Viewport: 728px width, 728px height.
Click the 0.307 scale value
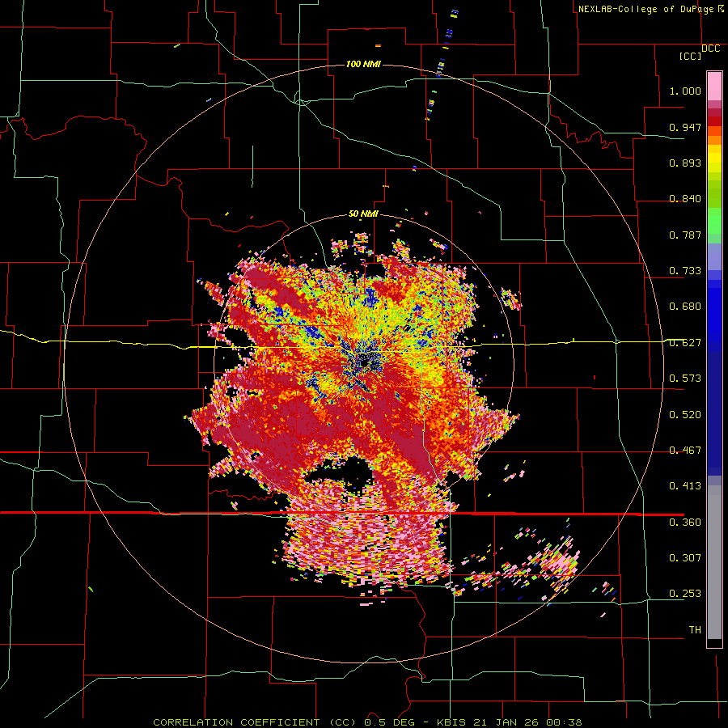tap(685, 558)
